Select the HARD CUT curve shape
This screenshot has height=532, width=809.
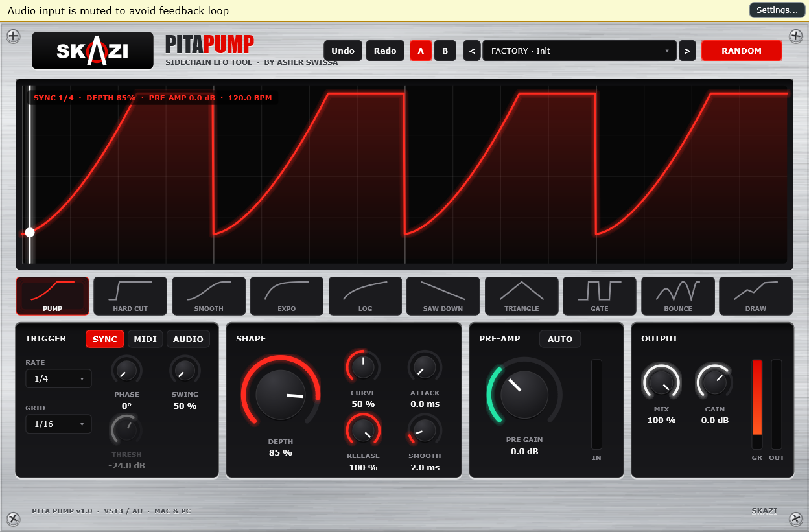(130, 296)
